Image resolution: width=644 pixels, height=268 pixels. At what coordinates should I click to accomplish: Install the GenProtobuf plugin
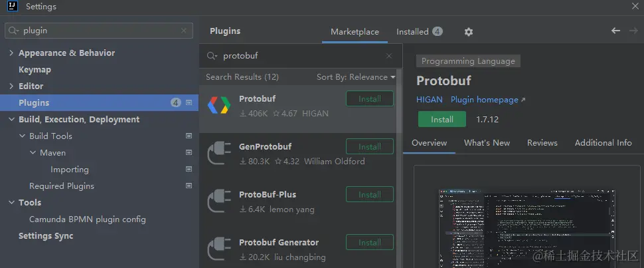[x=370, y=146]
